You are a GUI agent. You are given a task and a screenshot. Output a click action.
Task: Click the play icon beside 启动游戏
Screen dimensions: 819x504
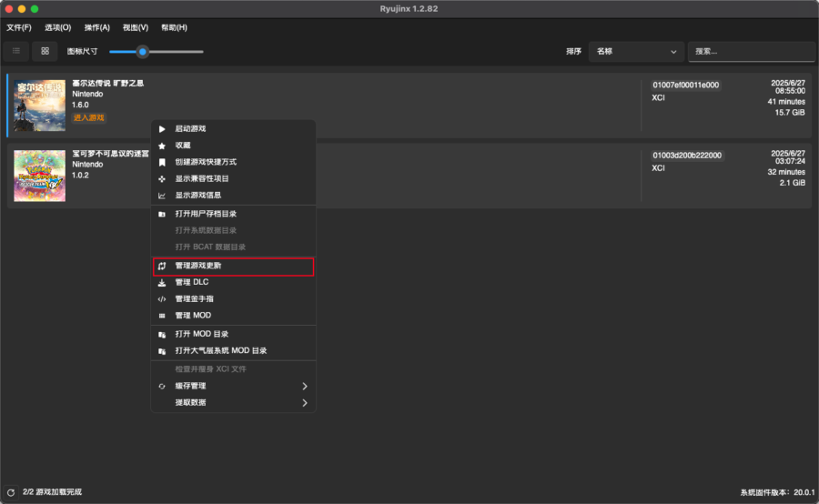click(x=162, y=129)
